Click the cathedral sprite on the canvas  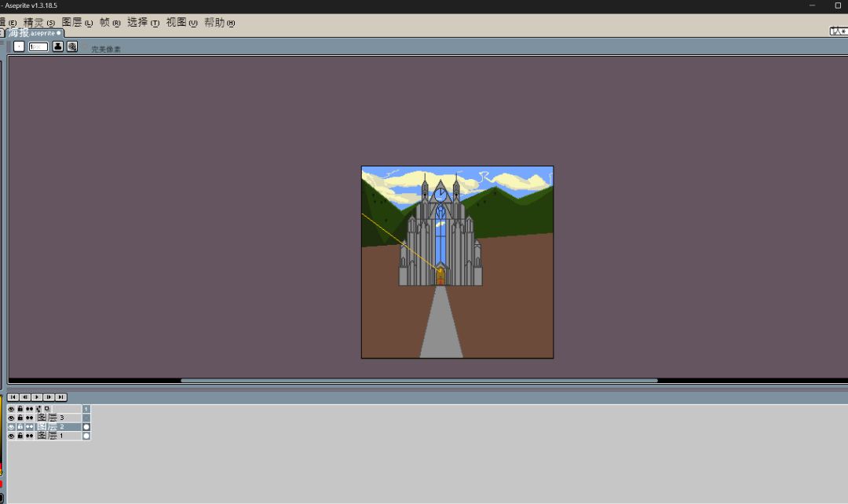point(440,230)
